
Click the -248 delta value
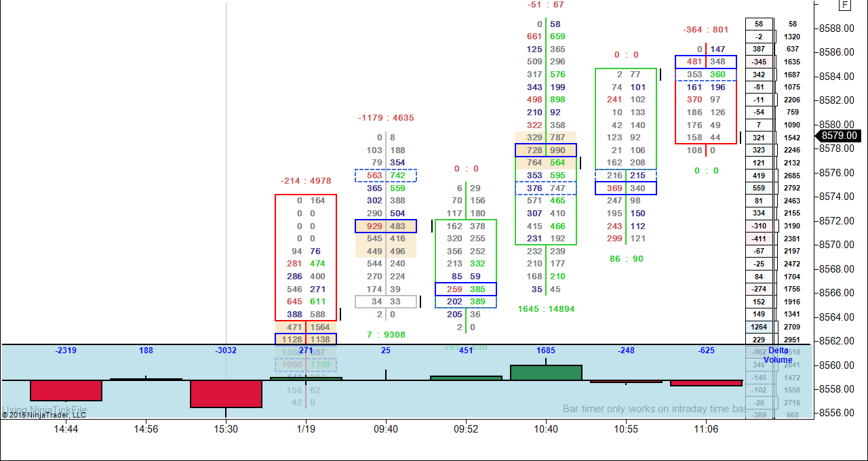(626, 350)
